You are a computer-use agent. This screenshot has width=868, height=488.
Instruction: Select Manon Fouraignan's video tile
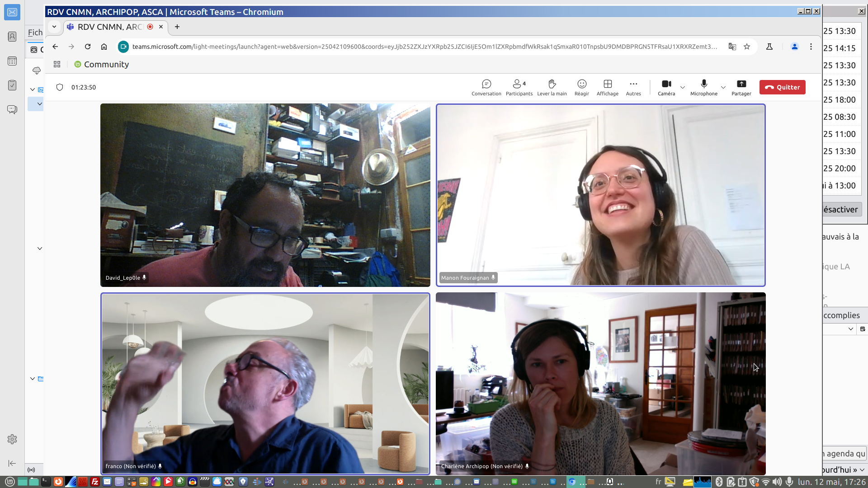[600, 195]
